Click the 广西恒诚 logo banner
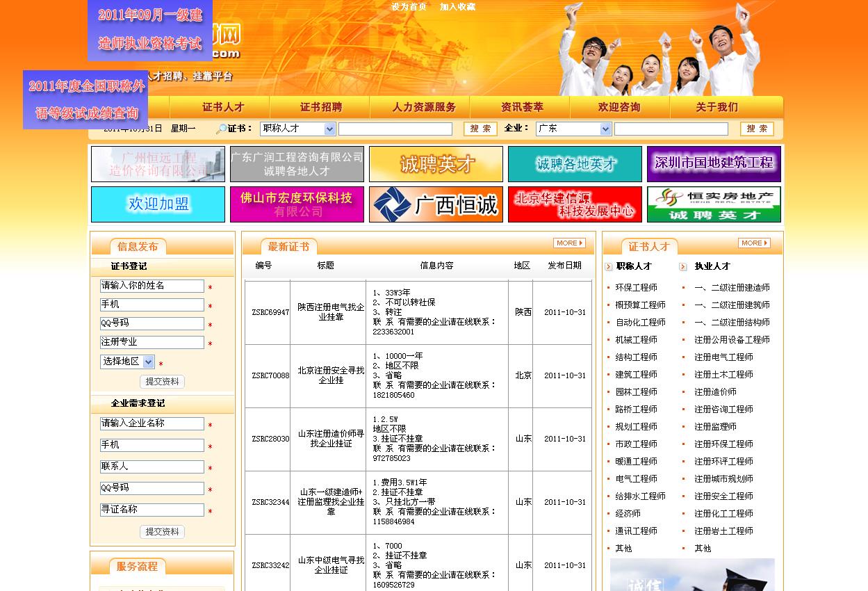Viewport: 868px width, 591px height. tap(436, 204)
